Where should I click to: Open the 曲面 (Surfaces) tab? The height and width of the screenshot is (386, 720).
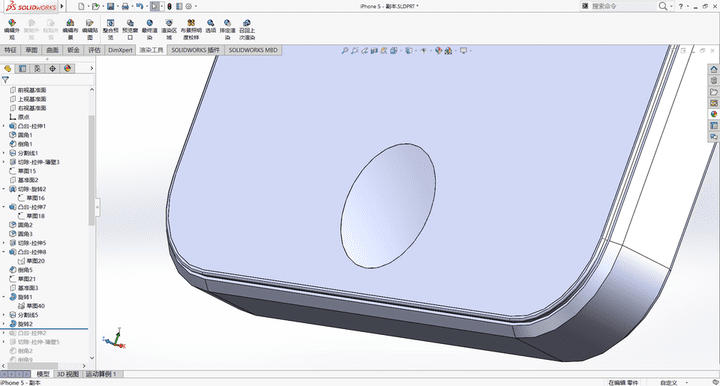coord(53,50)
